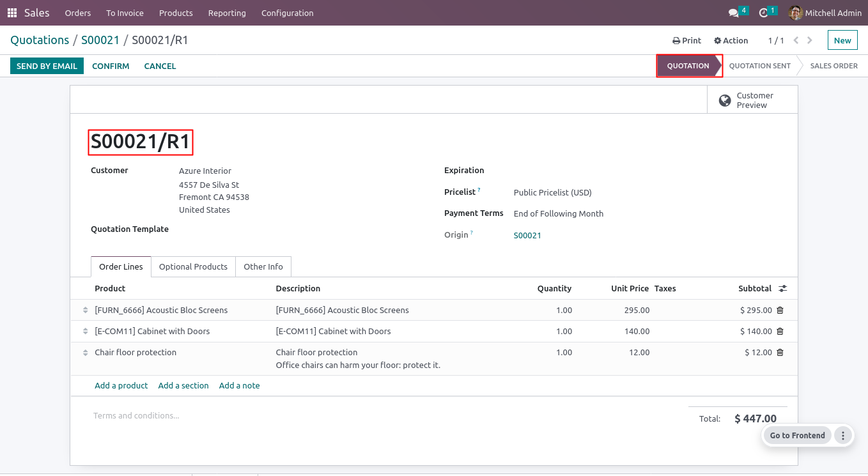Delete the Acoustic Bloc Screens line
This screenshot has width=868, height=476.
pos(780,311)
